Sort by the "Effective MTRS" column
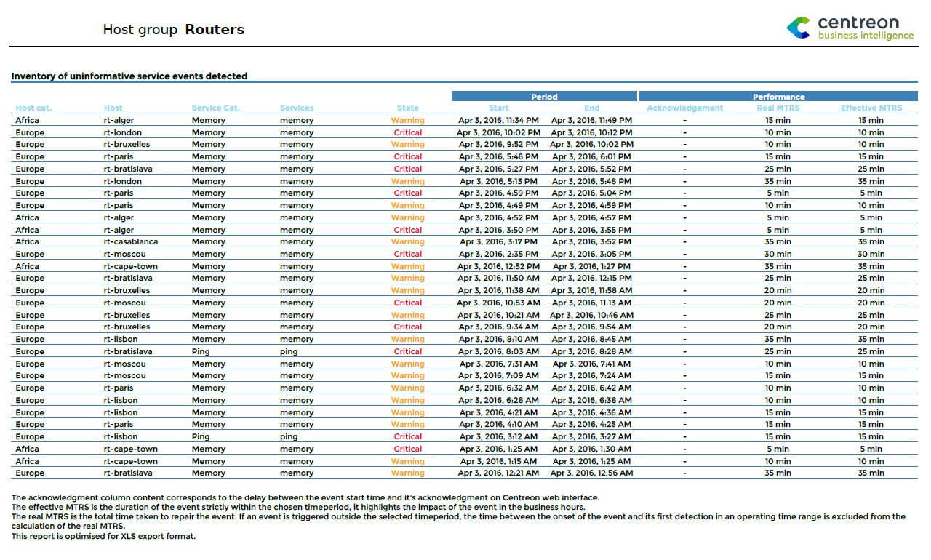 pos(871,108)
